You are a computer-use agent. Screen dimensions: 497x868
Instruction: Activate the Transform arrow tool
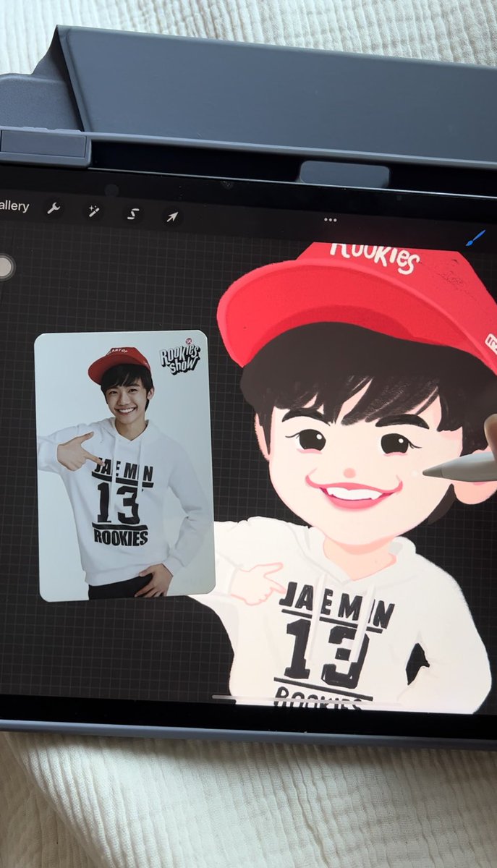pyautogui.click(x=171, y=216)
